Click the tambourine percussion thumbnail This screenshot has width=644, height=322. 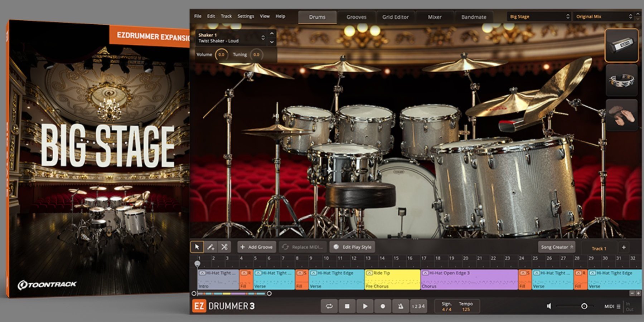(x=621, y=80)
